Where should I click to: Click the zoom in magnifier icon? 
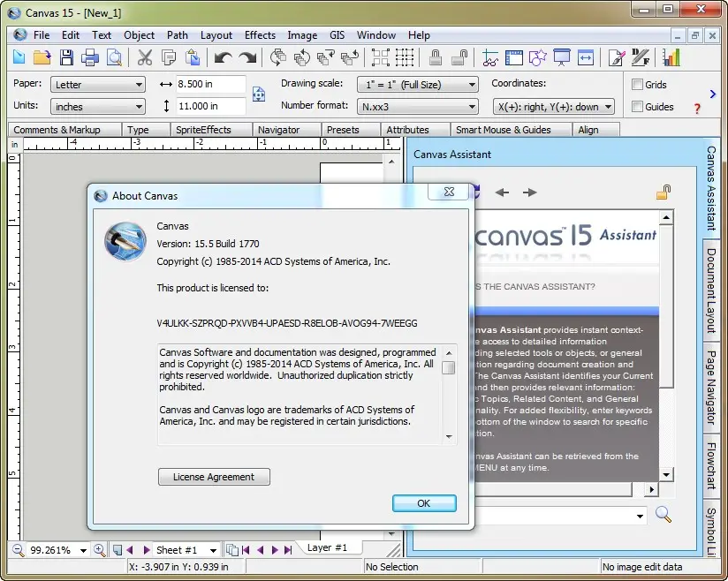click(x=99, y=550)
